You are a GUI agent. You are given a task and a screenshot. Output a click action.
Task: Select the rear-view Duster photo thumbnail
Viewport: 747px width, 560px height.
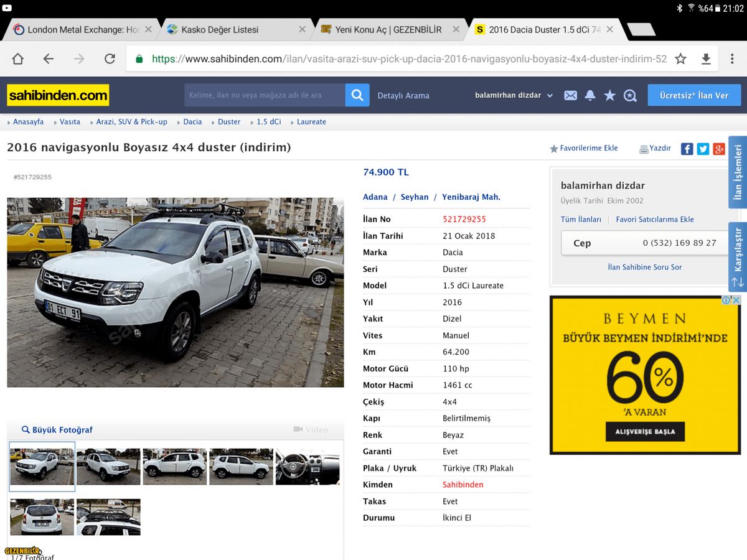click(42, 516)
